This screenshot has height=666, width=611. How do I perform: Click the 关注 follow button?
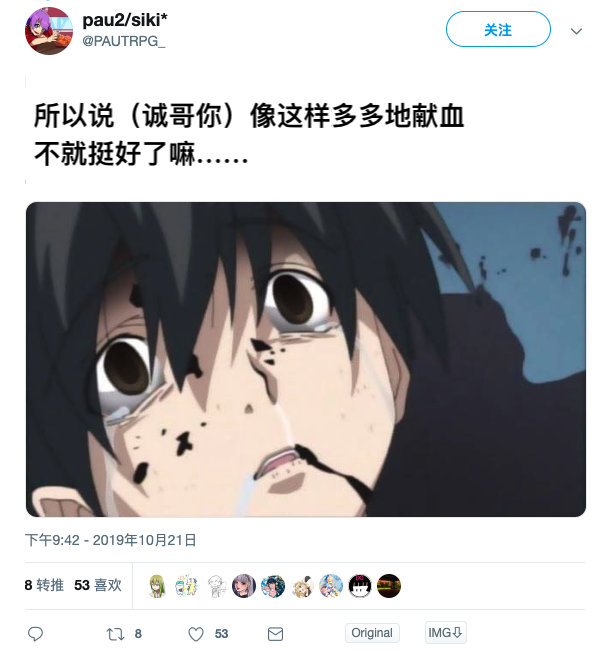498,29
